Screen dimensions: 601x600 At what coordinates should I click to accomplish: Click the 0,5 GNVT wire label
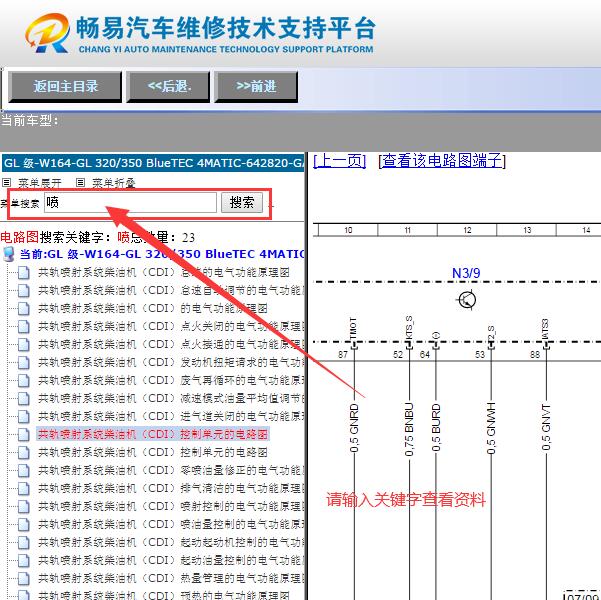coord(546,427)
